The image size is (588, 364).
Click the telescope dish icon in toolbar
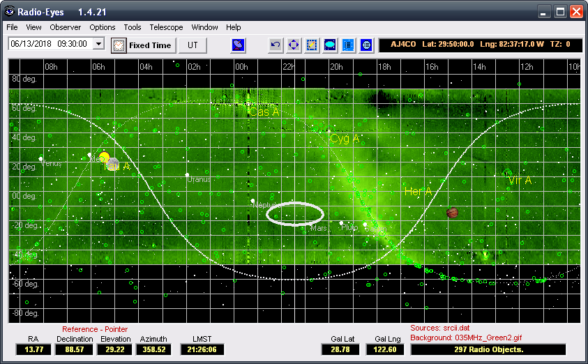click(239, 45)
